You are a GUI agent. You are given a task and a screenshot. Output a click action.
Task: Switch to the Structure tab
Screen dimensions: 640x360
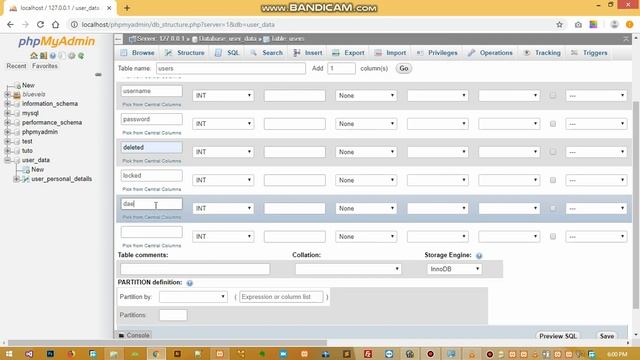tap(185, 53)
